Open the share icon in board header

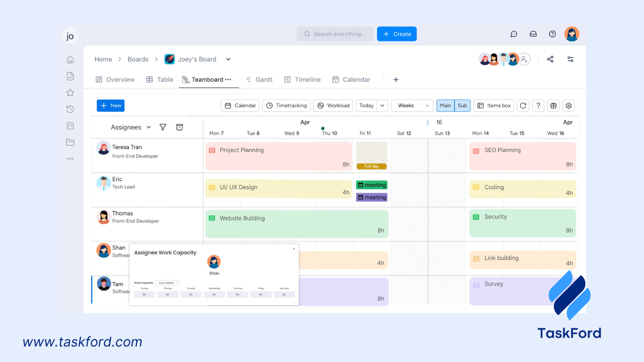pyautogui.click(x=550, y=59)
